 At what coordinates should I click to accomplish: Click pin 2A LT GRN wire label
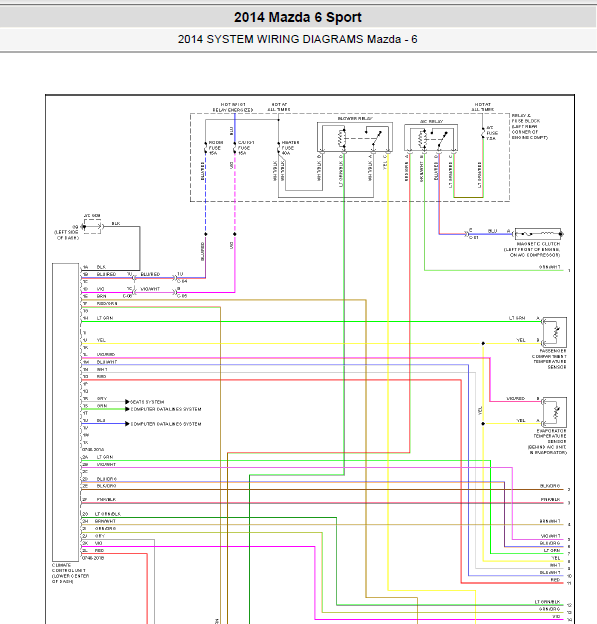[x=105, y=457]
